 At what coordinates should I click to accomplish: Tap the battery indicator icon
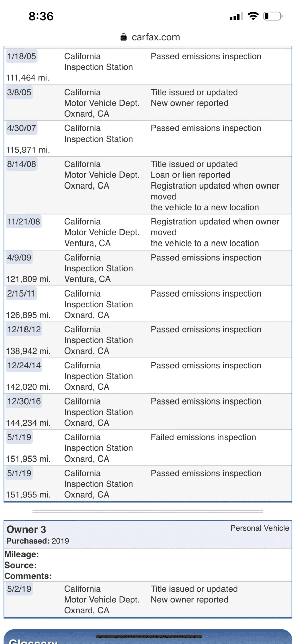272,16
